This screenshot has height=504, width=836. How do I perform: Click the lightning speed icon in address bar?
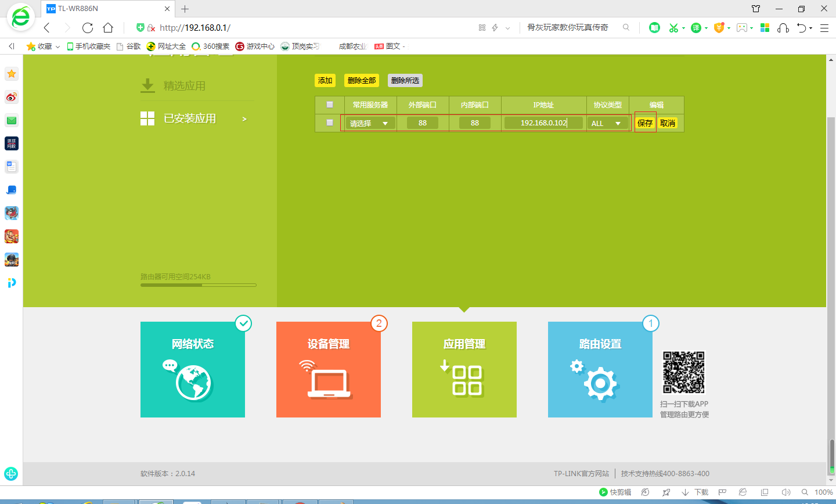tap(495, 27)
